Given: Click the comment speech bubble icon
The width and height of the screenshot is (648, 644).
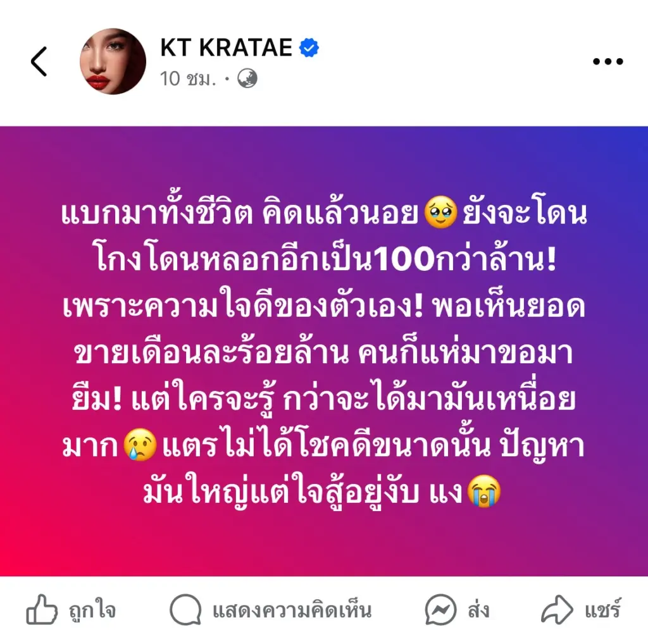Looking at the screenshot, I should point(185,610).
